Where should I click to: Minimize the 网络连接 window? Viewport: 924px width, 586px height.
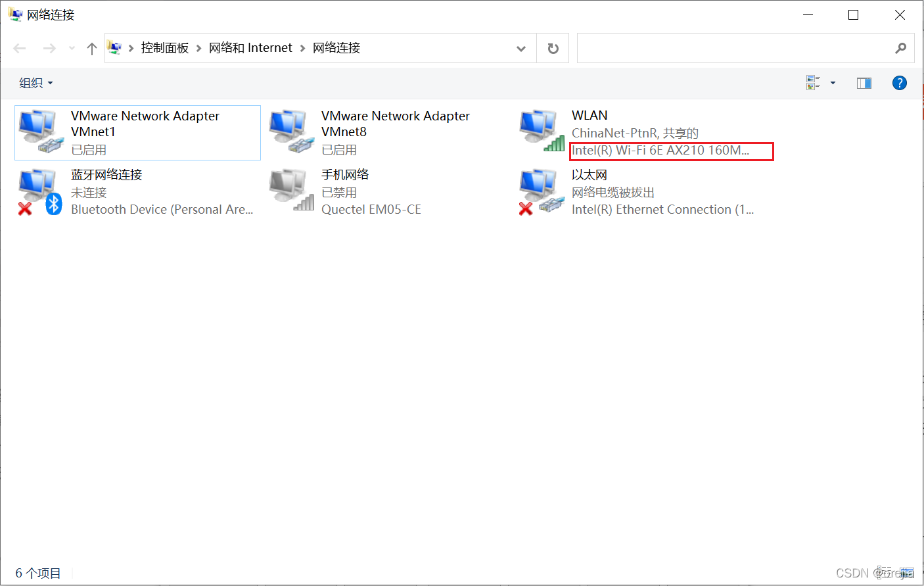click(808, 14)
